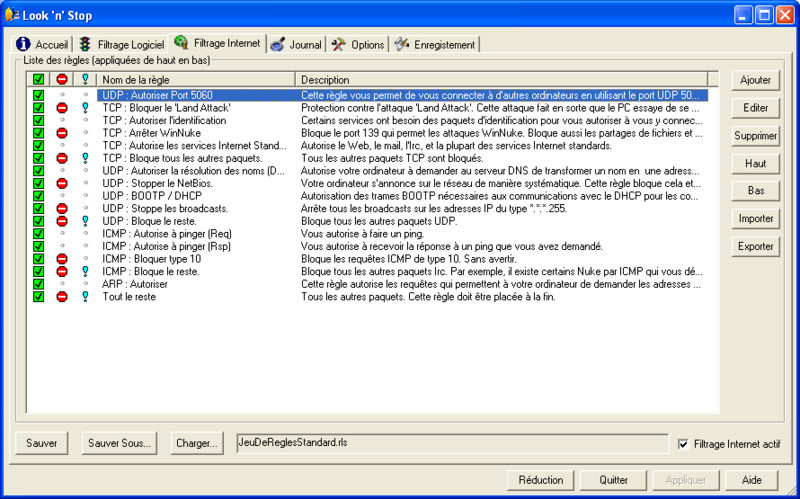This screenshot has height=499, width=800.
Task: Click block icon of Tout le reste
Action: pyautogui.click(x=62, y=296)
